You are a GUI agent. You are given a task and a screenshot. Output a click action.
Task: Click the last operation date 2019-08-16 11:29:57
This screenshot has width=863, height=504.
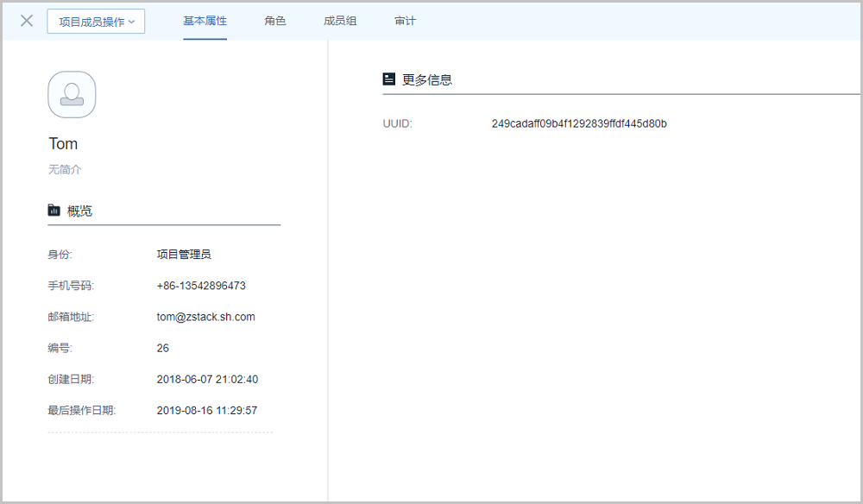(x=207, y=411)
